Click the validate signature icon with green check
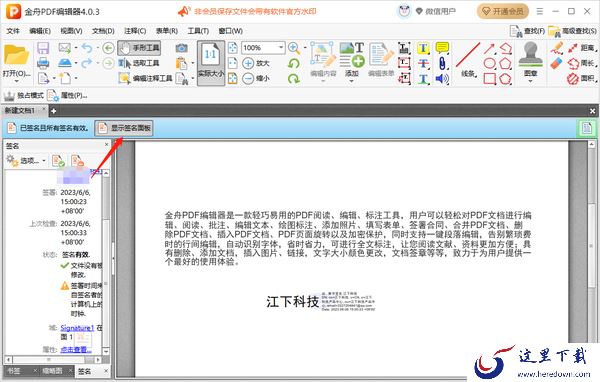 [x=58, y=161]
